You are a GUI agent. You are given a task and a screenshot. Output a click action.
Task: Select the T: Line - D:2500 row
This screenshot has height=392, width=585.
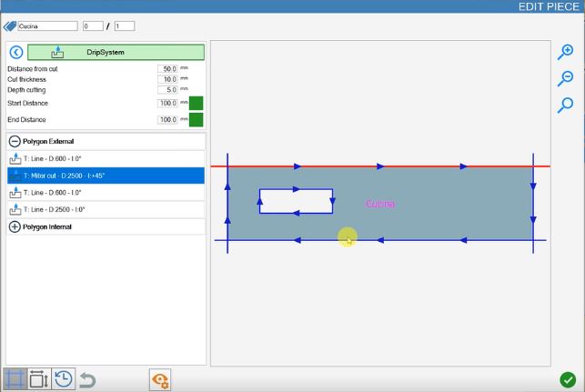coord(106,209)
